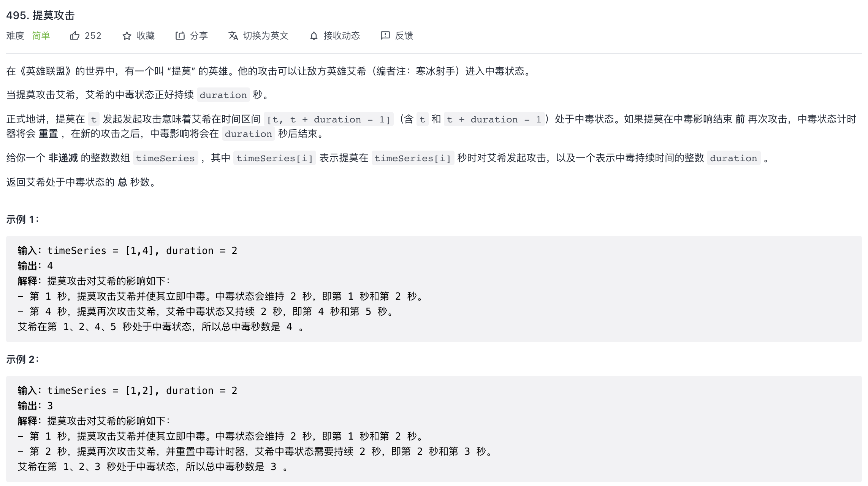The image size is (868, 486).
Task: Open 反馈 feedback link
Action: [x=404, y=36]
